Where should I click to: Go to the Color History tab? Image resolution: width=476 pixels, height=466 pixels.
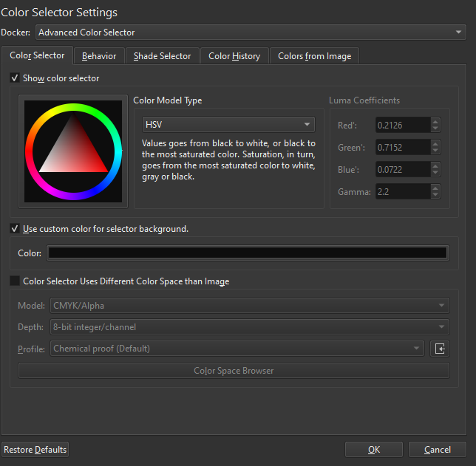(234, 56)
